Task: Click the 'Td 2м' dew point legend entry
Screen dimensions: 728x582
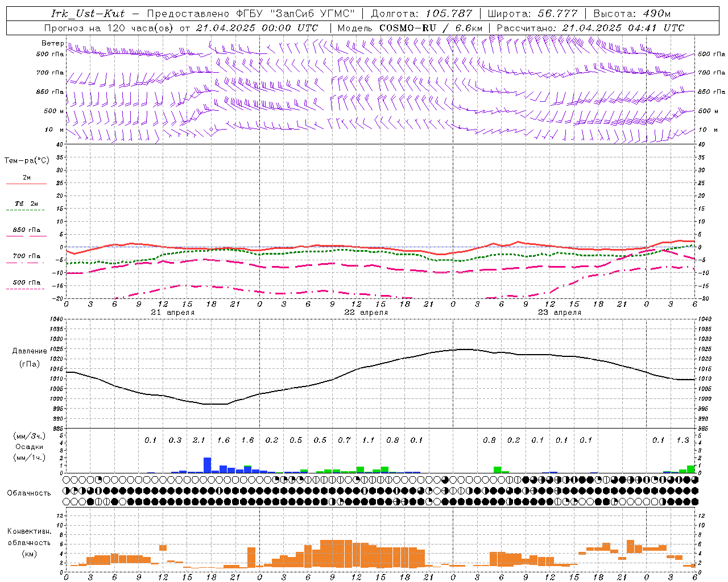Action: (26, 203)
